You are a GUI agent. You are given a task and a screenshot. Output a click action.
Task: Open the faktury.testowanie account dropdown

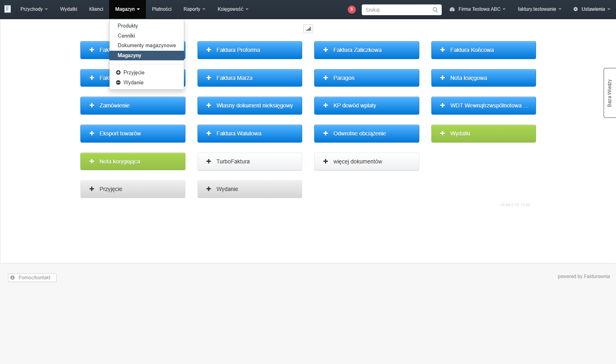(540, 9)
